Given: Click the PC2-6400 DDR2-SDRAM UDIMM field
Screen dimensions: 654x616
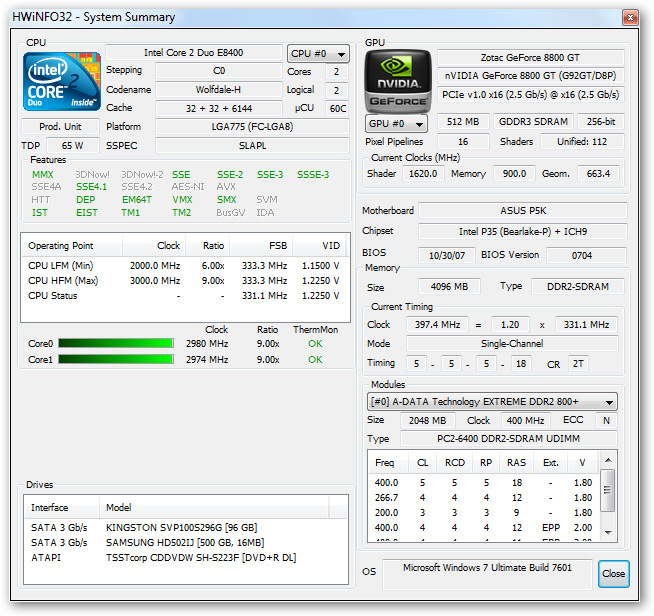Looking at the screenshot, I should [x=508, y=439].
